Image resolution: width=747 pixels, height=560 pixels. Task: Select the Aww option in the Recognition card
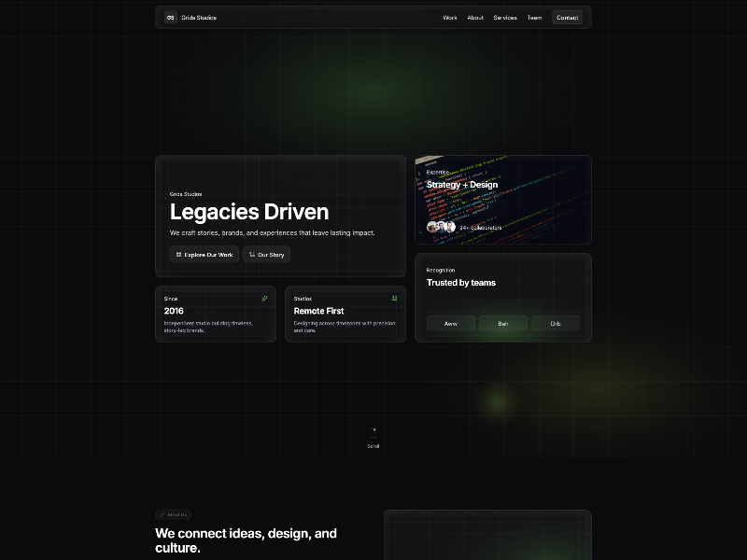(450, 323)
